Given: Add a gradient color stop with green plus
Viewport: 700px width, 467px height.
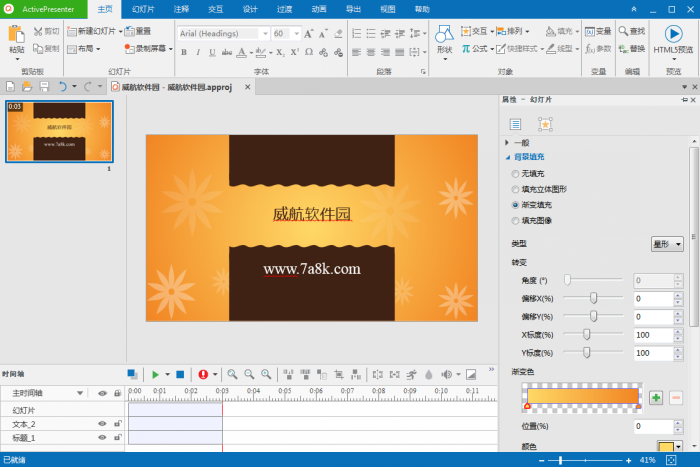Looking at the screenshot, I should coord(656,397).
